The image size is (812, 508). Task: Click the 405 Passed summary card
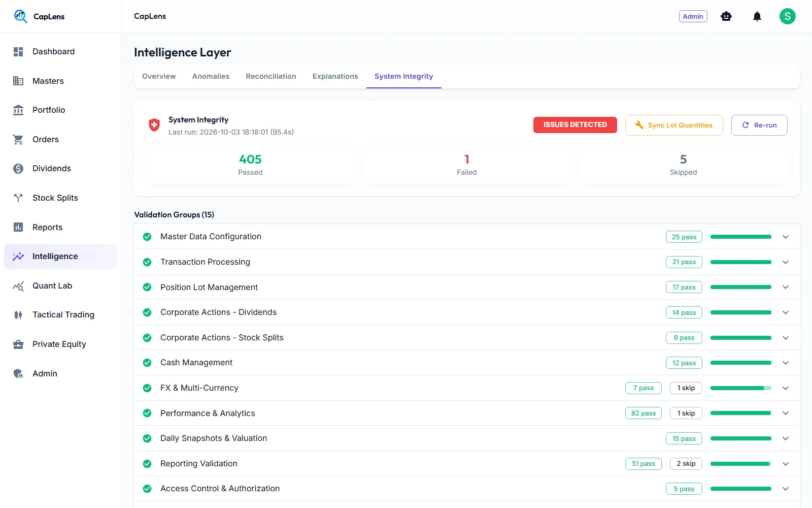[x=250, y=165]
